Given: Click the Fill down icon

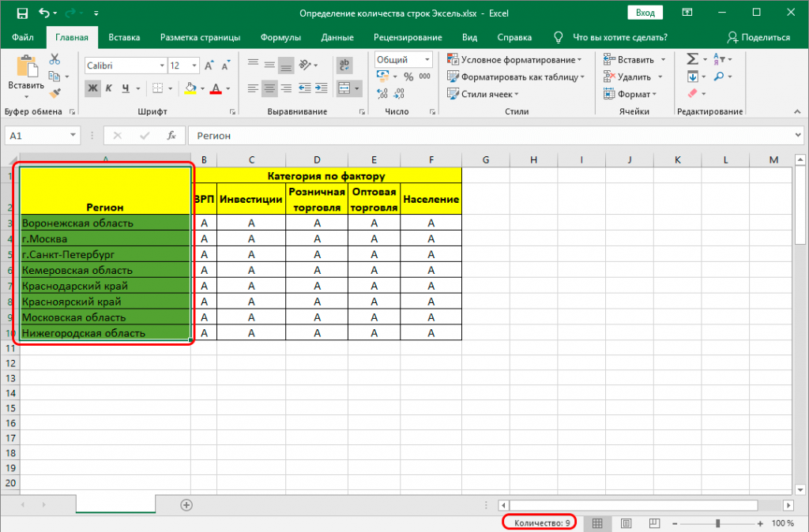Looking at the screenshot, I should click(x=692, y=77).
